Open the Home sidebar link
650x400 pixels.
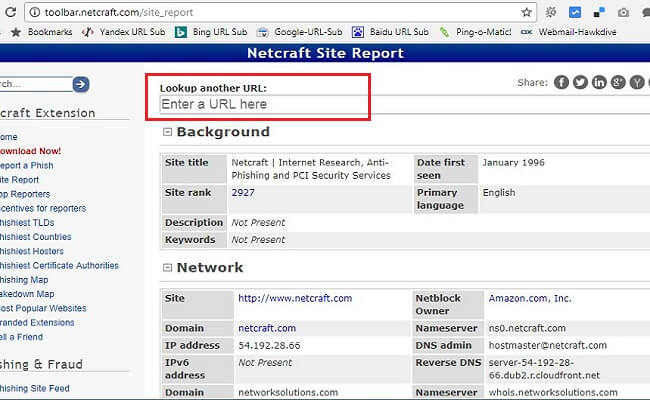[x=9, y=137]
